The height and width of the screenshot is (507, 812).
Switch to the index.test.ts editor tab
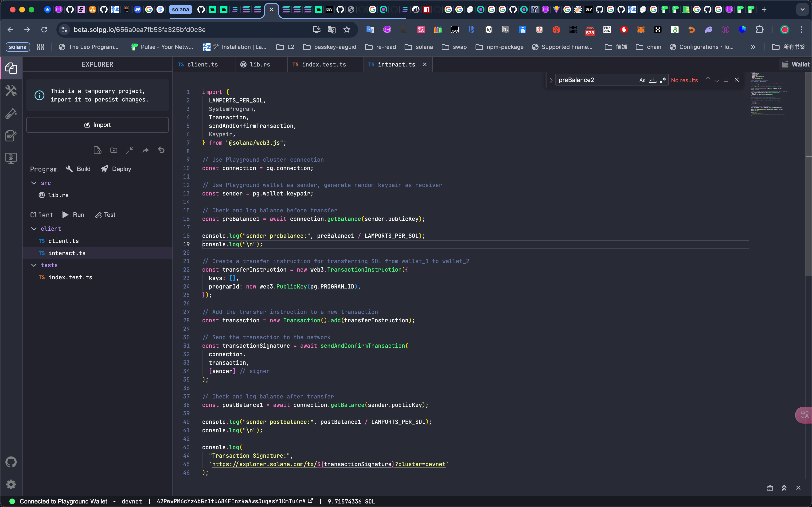(x=325, y=64)
